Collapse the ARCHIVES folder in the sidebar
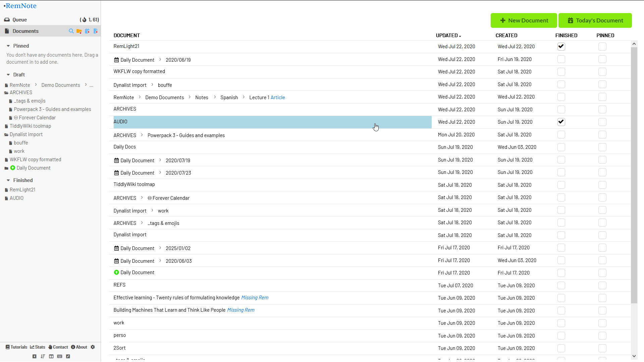The image size is (644, 362). [6, 93]
